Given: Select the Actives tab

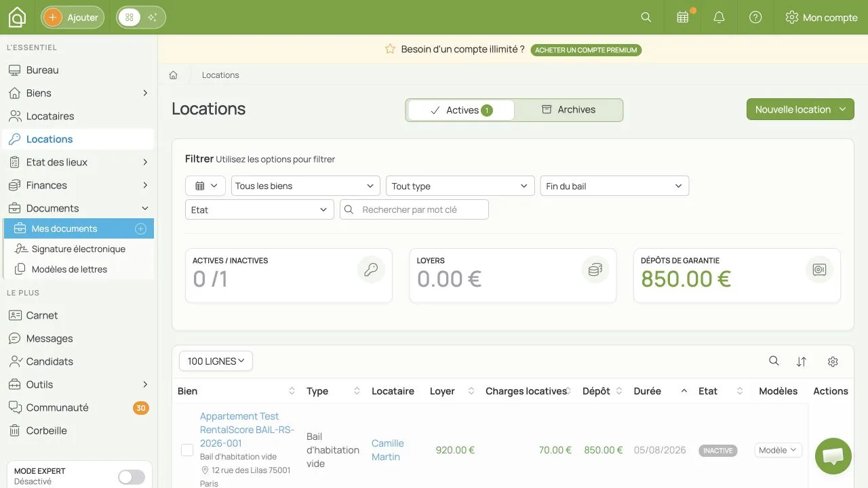Looking at the screenshot, I should [461, 110].
